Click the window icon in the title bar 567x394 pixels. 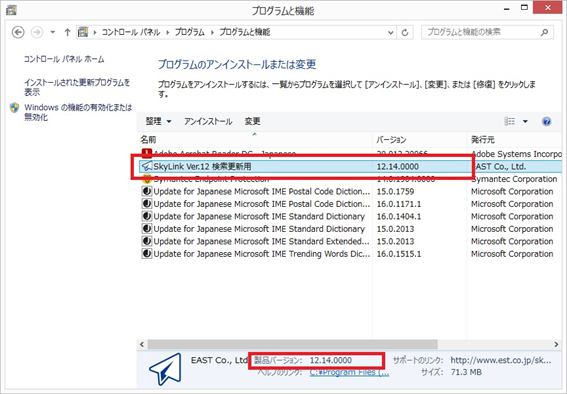(11, 10)
